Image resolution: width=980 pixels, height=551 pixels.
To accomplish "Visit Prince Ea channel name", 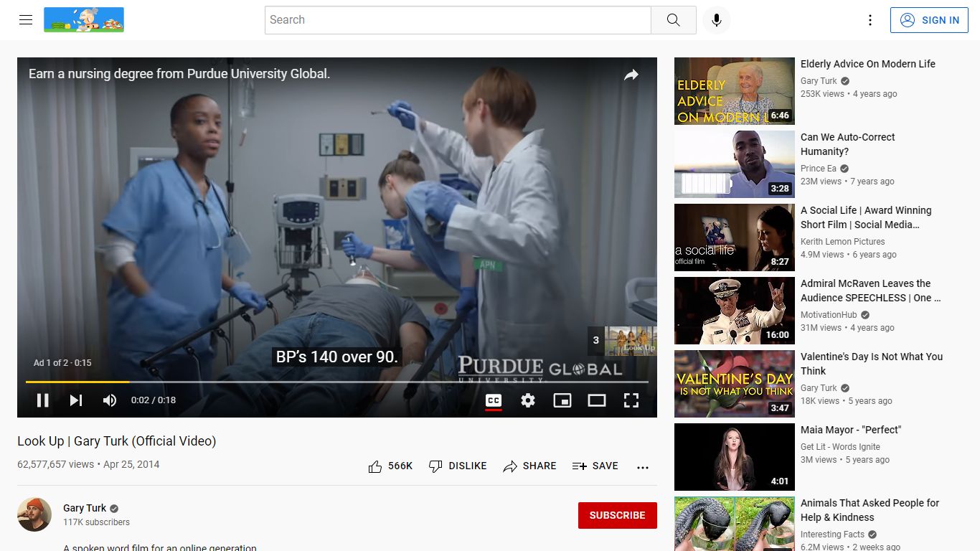I will pyautogui.click(x=819, y=169).
